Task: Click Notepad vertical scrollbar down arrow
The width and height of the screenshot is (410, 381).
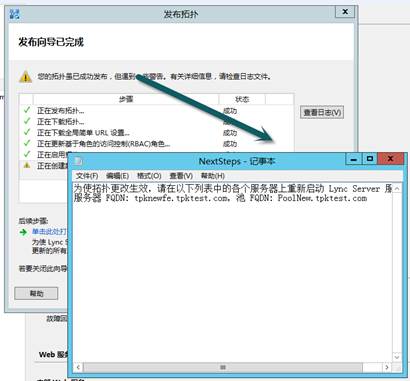Action: pos(397,357)
